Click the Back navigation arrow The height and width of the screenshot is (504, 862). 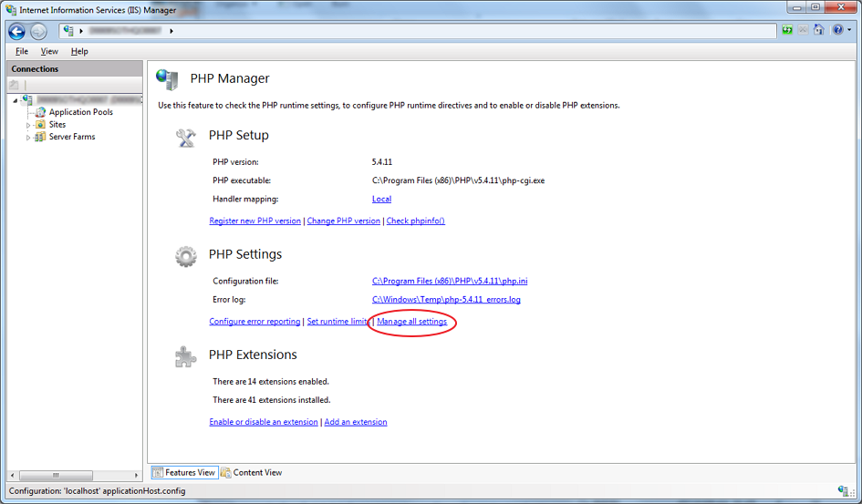(x=16, y=31)
